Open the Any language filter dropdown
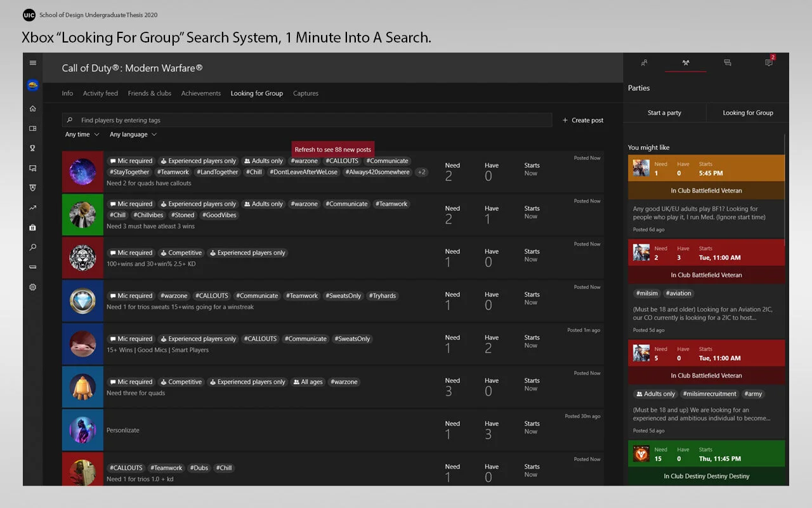 pyautogui.click(x=133, y=135)
